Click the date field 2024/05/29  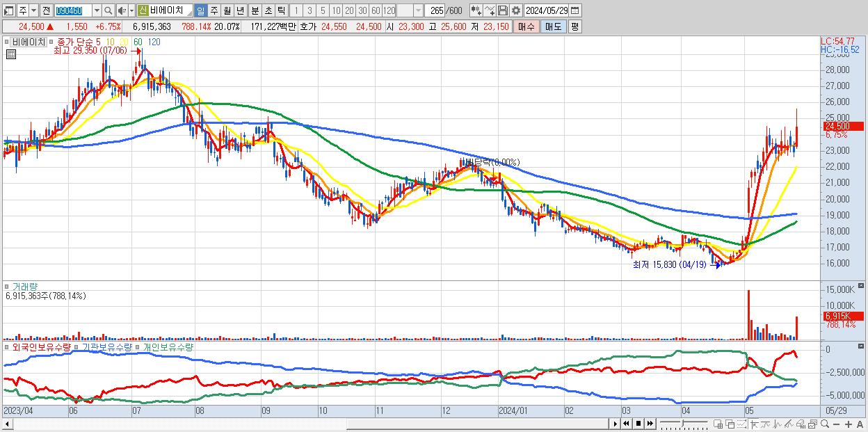(547, 10)
